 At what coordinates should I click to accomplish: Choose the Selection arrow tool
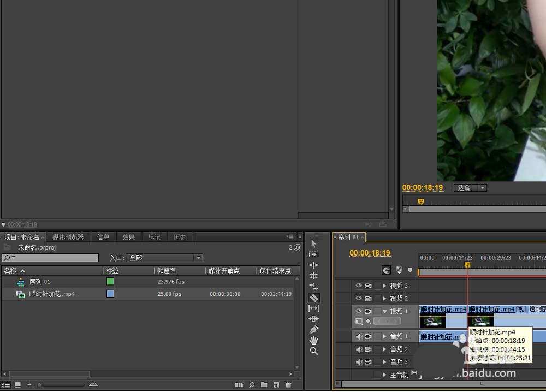tap(314, 244)
